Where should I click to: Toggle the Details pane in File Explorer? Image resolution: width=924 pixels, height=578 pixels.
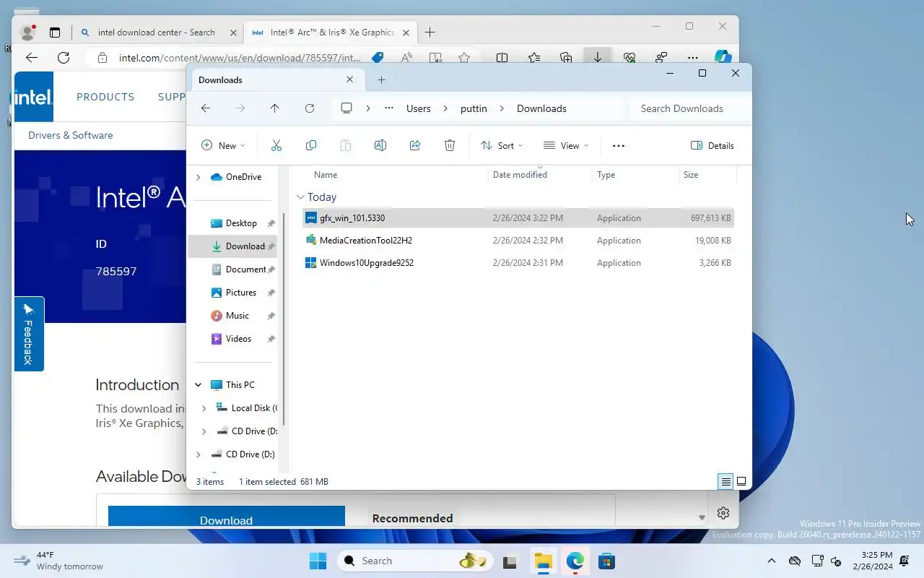tap(712, 145)
